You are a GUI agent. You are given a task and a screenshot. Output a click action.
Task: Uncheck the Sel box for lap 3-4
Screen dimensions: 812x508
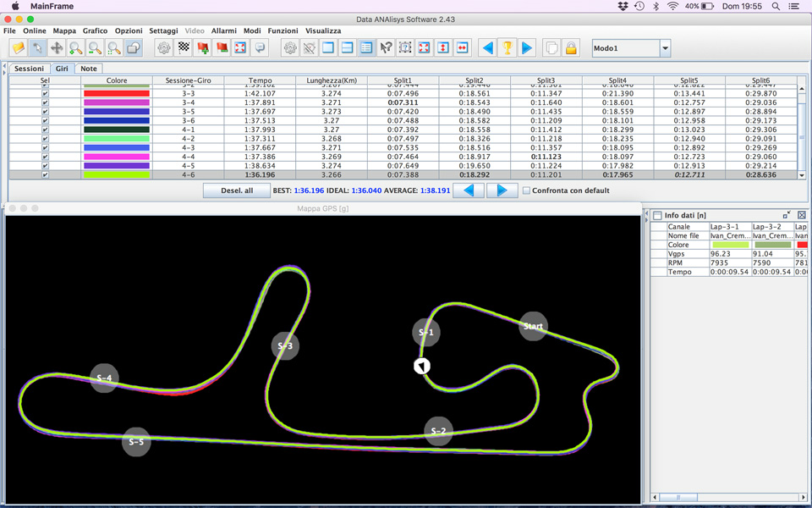tap(45, 102)
